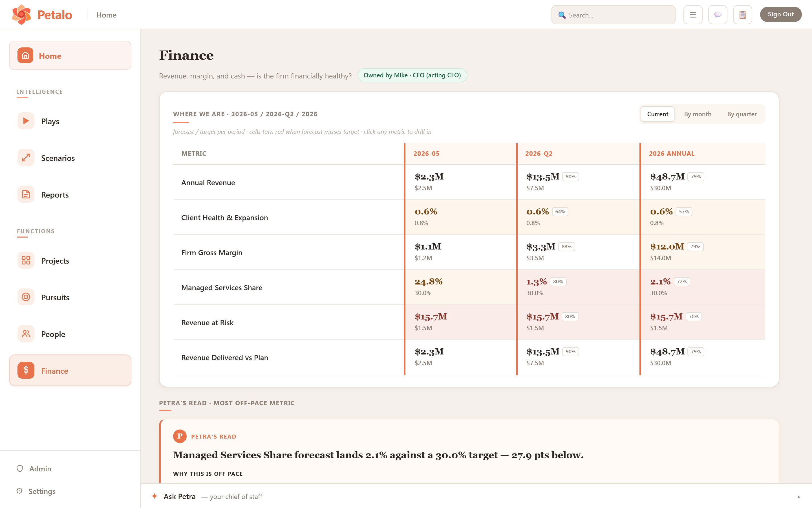Click the Plays triangle icon
Viewport: 812px width, 508px height.
tap(26, 121)
